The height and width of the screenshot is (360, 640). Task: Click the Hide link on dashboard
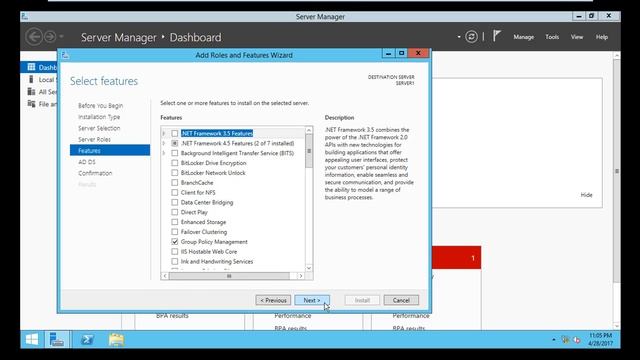click(586, 195)
